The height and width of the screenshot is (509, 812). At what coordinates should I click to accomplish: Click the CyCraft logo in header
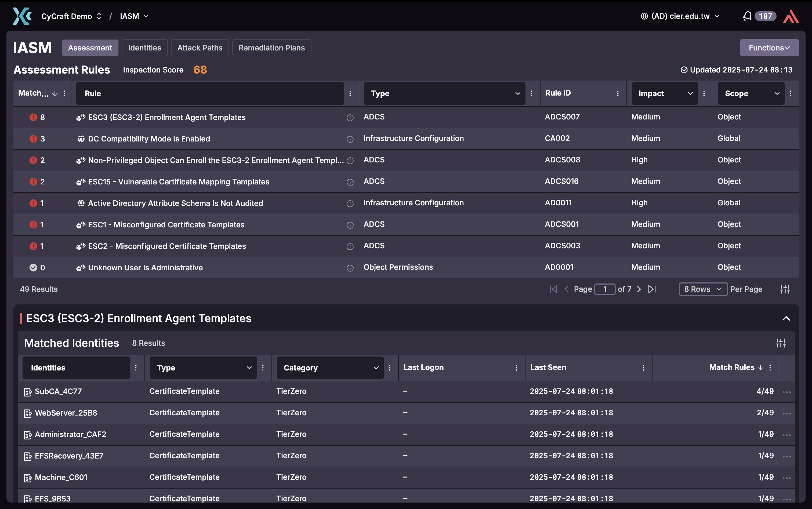coord(22,16)
